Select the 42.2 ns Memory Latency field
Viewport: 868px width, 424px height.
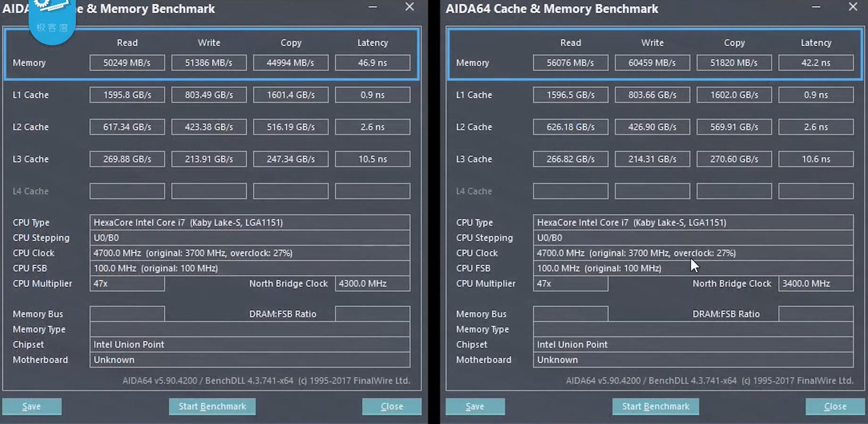816,63
